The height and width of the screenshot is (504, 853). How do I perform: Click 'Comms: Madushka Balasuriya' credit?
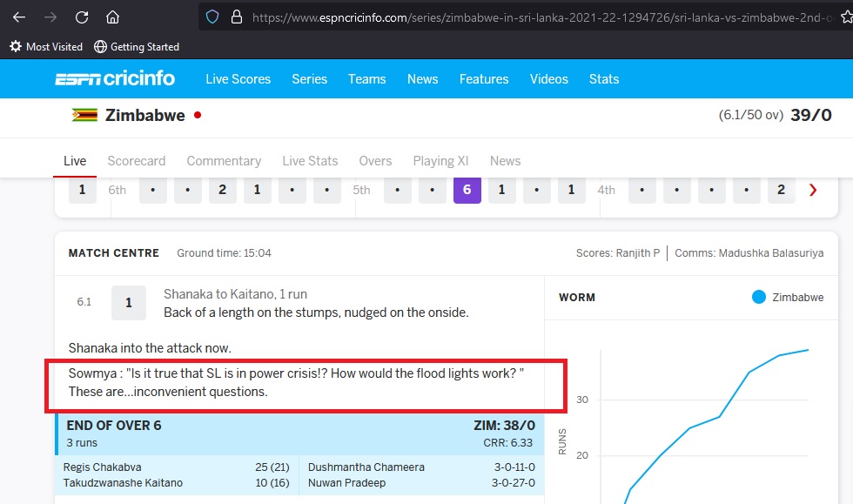tap(749, 253)
